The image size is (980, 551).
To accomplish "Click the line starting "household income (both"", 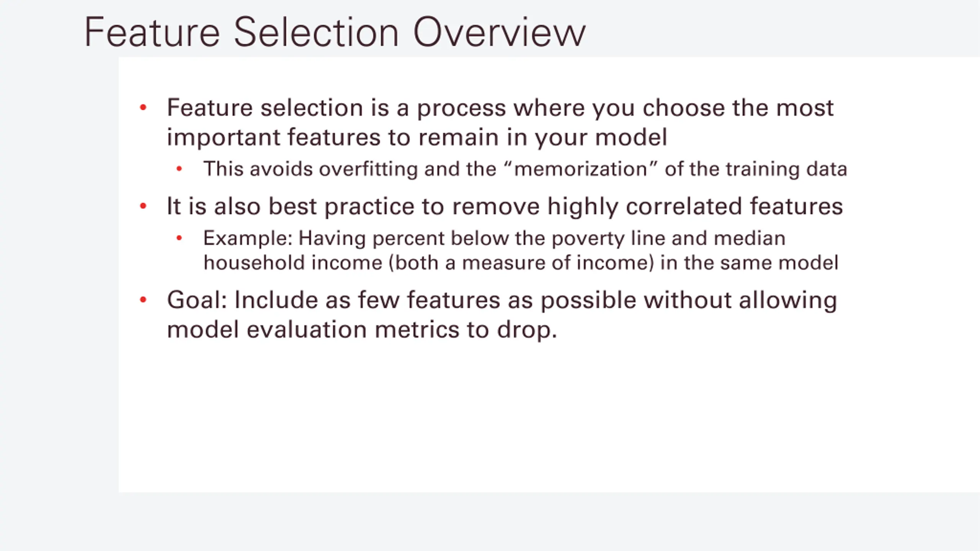I will pos(521,263).
